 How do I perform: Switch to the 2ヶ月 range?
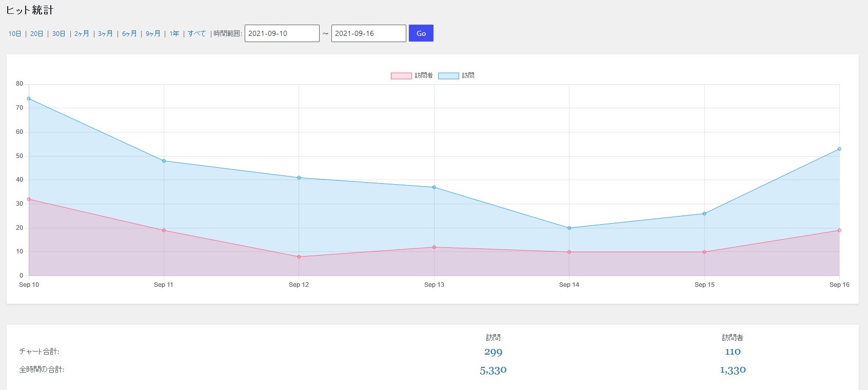tap(82, 34)
